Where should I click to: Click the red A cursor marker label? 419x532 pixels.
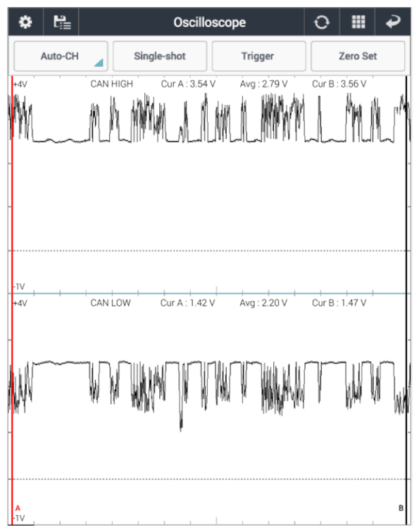18,508
